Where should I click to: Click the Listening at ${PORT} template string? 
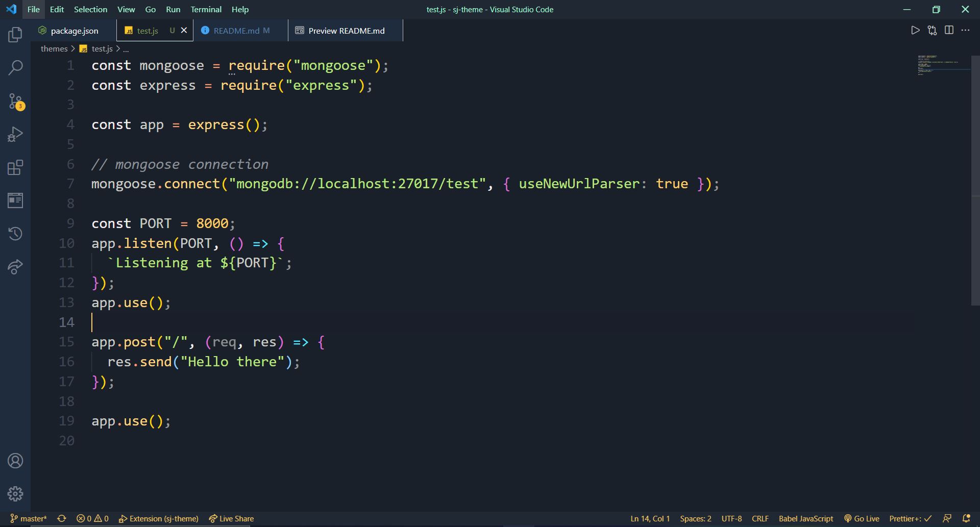click(x=195, y=263)
